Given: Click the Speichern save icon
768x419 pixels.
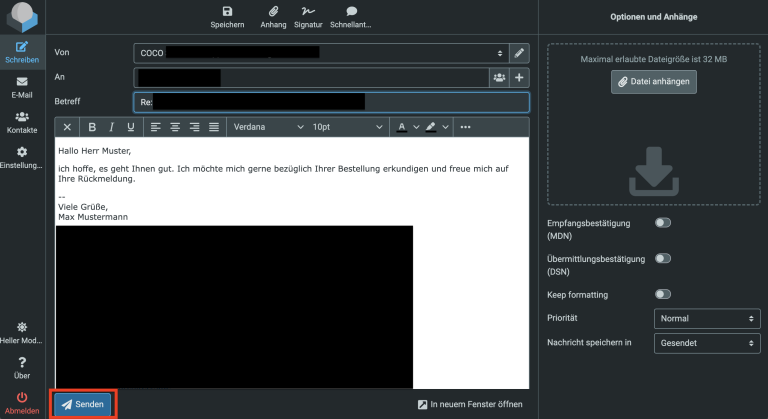Looking at the screenshot, I should [227, 15].
